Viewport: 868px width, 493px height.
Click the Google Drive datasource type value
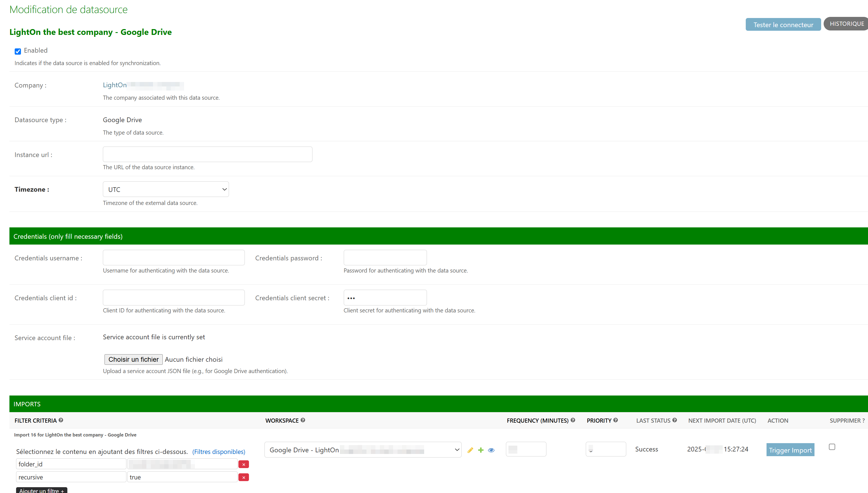[x=122, y=120]
